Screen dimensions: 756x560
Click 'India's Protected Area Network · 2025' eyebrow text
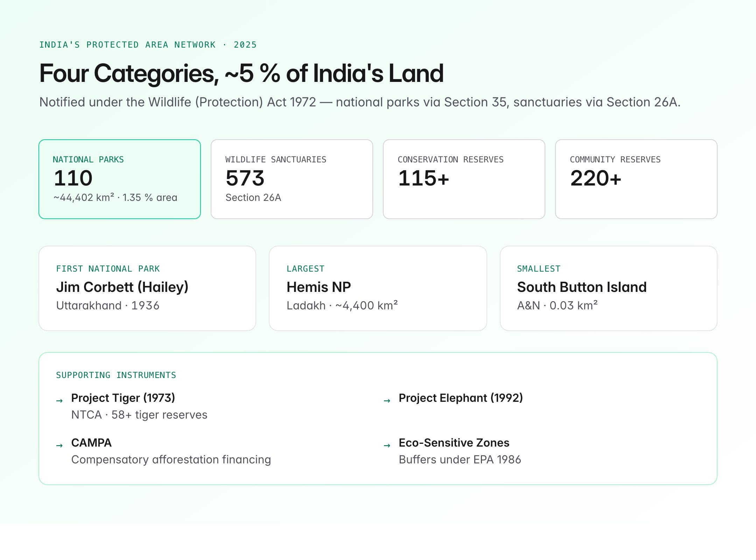click(148, 45)
